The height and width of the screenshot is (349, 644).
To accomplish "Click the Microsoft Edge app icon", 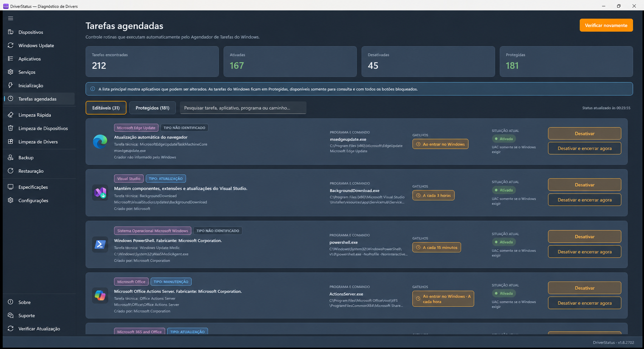I will (100, 141).
